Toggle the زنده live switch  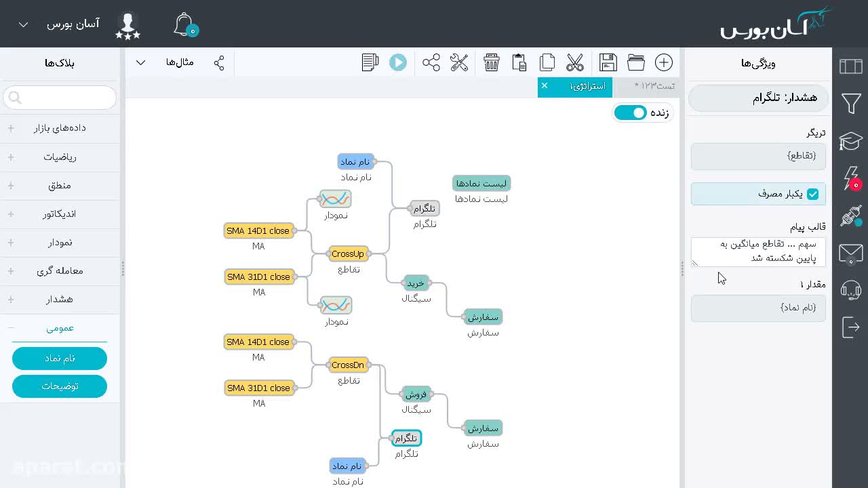[x=631, y=113]
